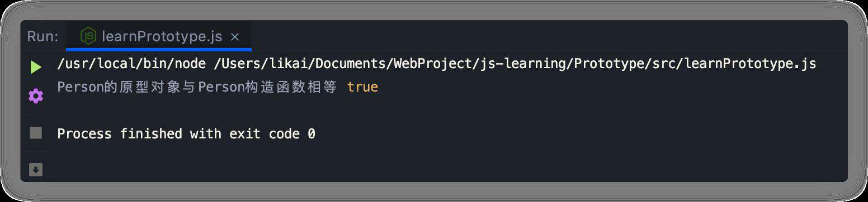Viewport: 868px width, 202px height.
Task: Select the learnPrototype.js run tab
Action: [159, 36]
